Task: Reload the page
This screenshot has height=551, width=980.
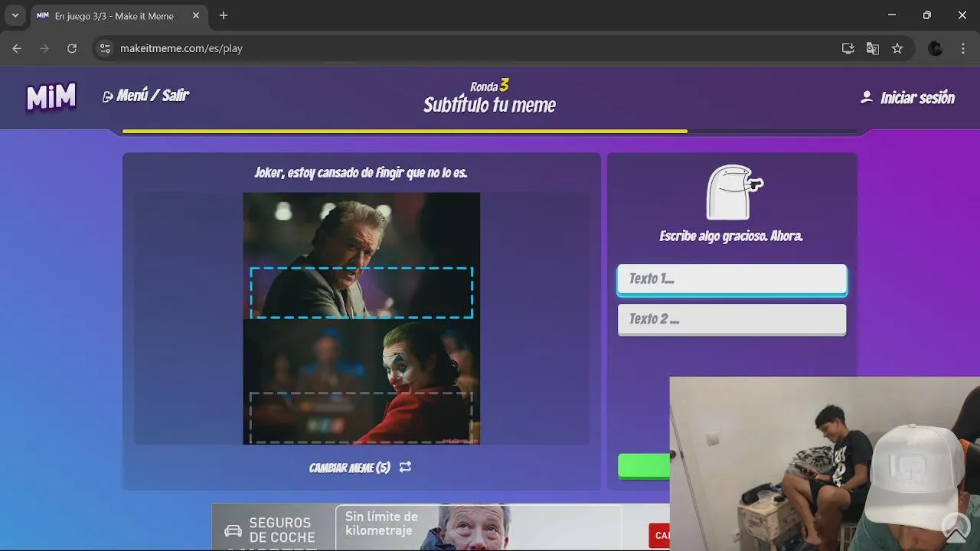Action: (72, 48)
